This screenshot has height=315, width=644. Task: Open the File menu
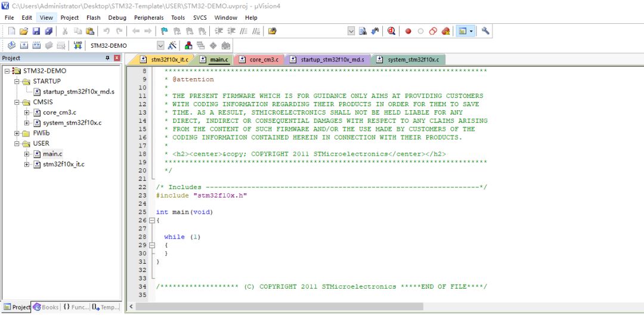tap(9, 18)
